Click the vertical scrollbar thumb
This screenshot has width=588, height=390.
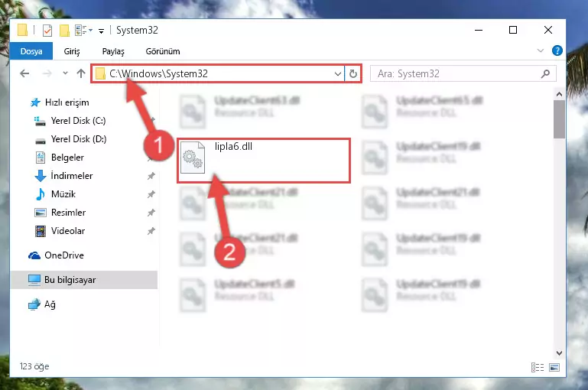pos(559,119)
